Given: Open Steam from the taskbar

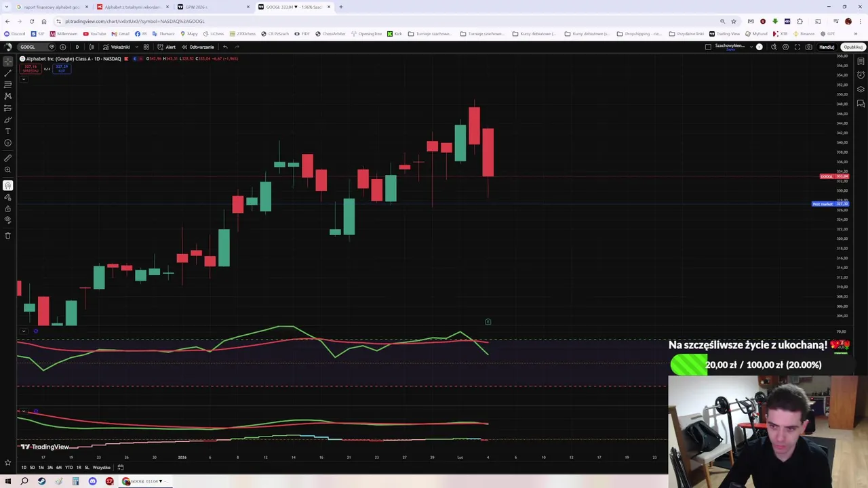Looking at the screenshot, I should point(41,481).
